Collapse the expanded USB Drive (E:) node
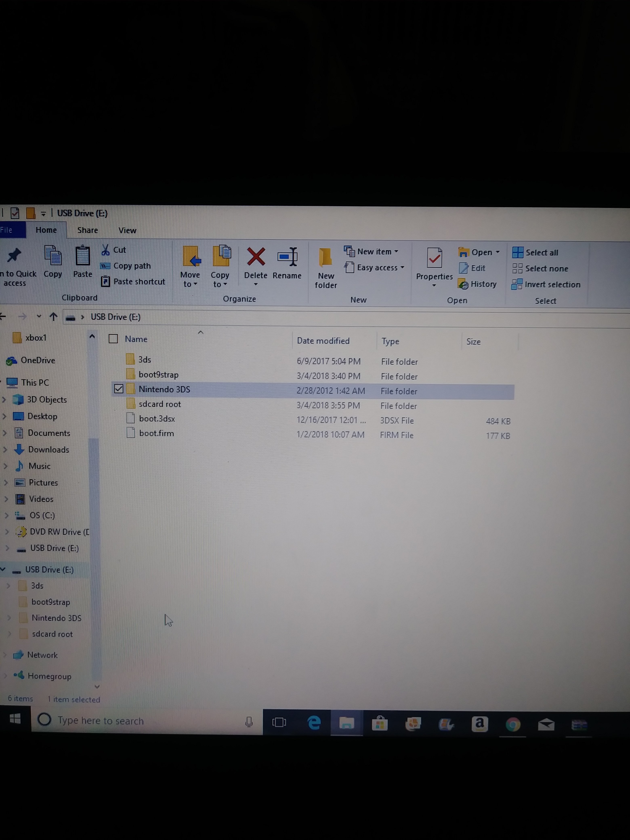 click(3, 569)
